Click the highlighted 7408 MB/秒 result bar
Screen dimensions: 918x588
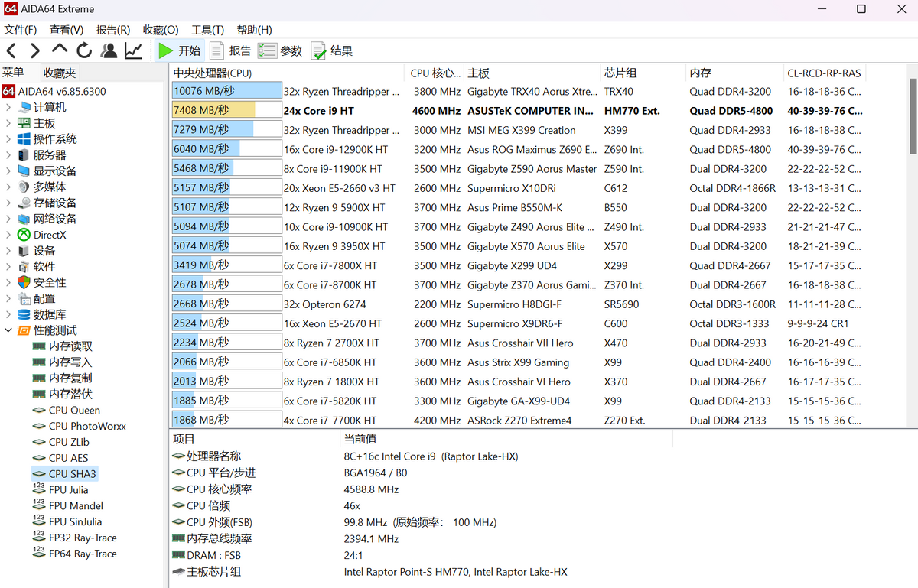pyautogui.click(x=226, y=111)
